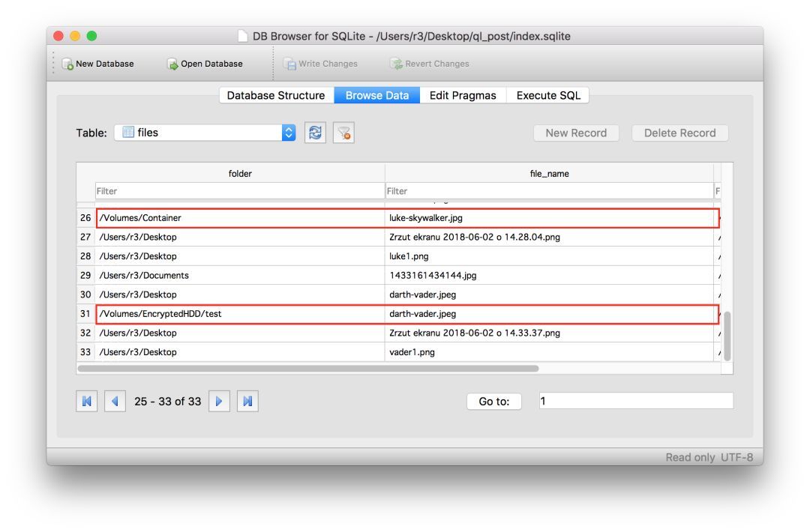Screen dimensions: 810x532
Task: Switch to the Execute SQL tab
Action: tap(548, 96)
